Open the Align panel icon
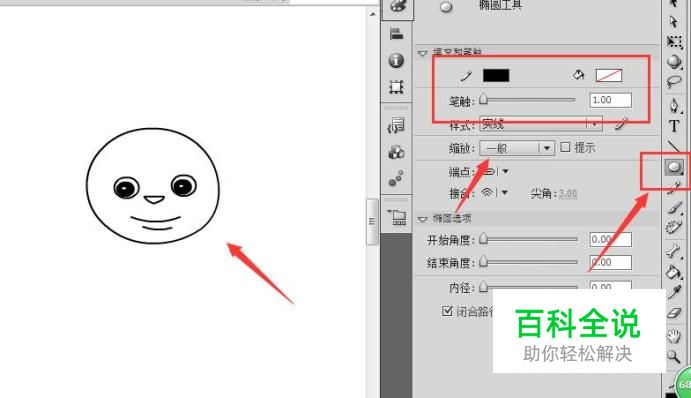Viewport: 691px width, 398px height. point(397,33)
